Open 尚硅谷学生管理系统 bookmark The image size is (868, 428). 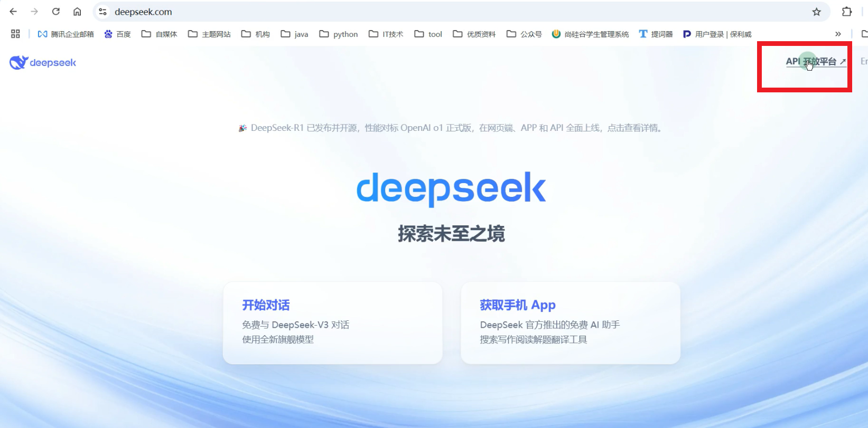tap(590, 34)
